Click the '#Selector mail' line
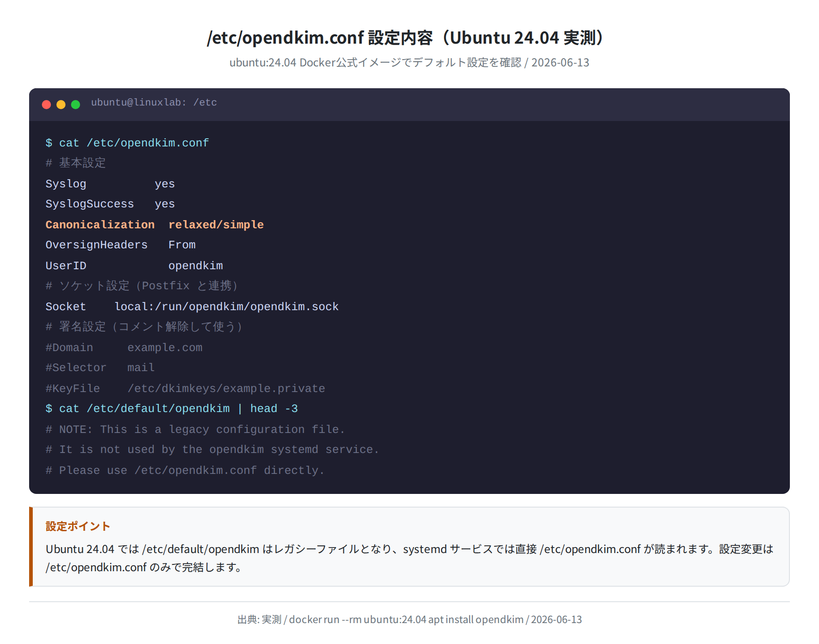This screenshot has height=644, width=819. pos(100,367)
